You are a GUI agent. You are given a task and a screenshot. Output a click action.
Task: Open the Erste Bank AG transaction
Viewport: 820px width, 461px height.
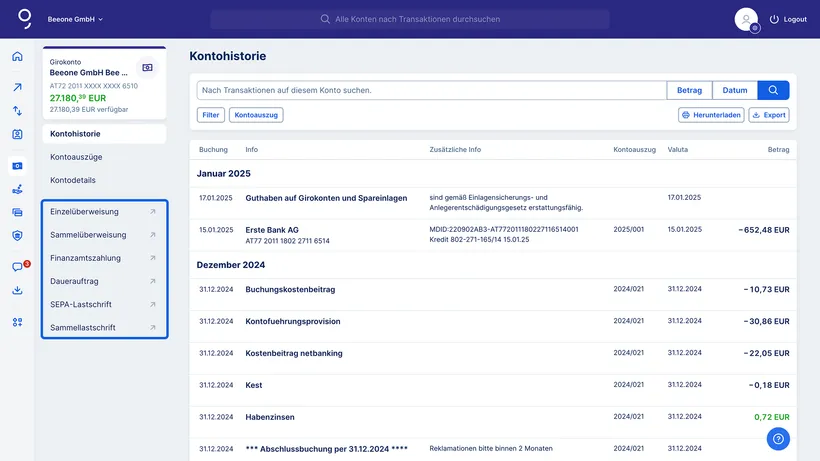click(x=493, y=235)
